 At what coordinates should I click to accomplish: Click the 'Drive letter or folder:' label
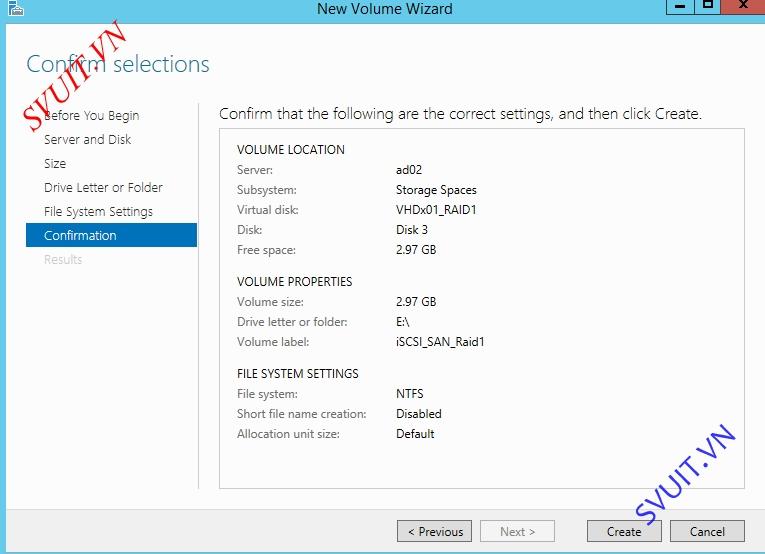(x=292, y=322)
